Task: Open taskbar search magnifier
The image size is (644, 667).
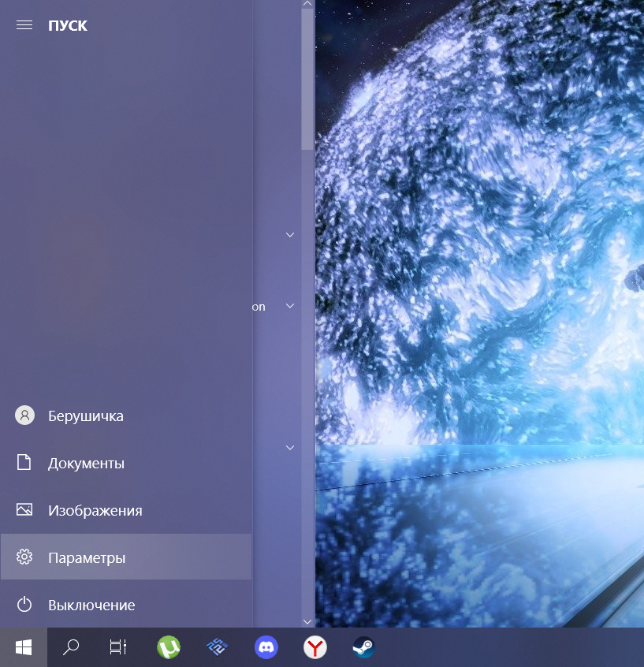Action: 71,647
